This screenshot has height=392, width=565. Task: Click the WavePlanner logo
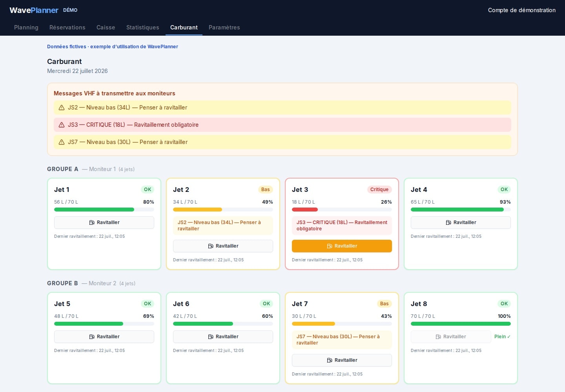coord(34,10)
